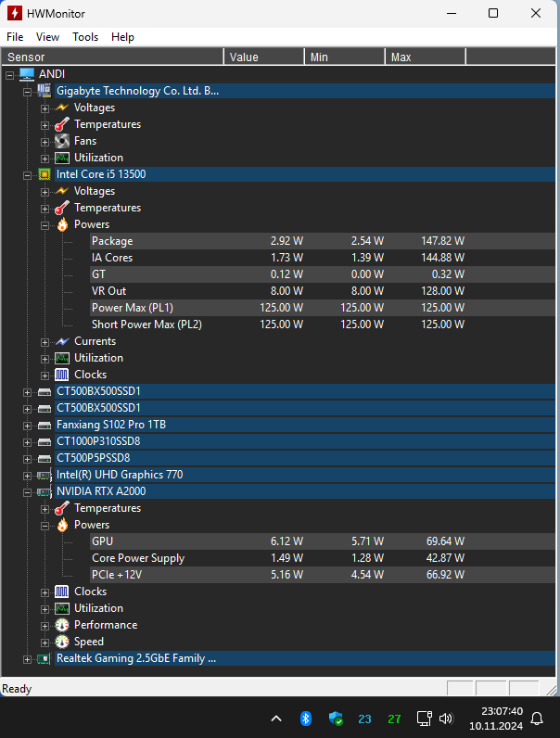
Task: Click the Min column header
Action: pos(345,57)
